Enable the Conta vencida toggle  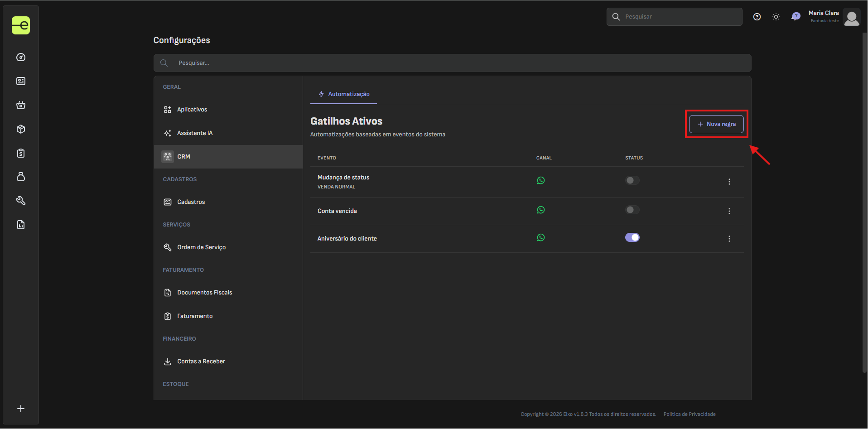click(x=632, y=210)
